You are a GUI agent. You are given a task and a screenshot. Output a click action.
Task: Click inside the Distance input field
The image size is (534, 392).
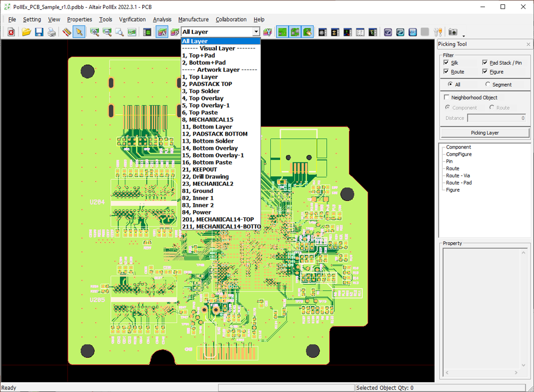coord(497,118)
